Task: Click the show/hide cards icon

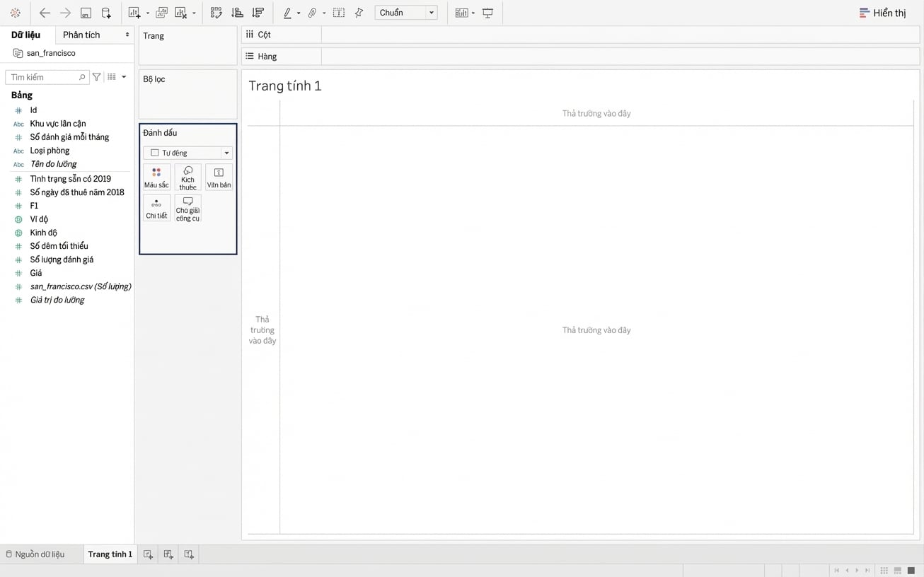Action: click(461, 13)
